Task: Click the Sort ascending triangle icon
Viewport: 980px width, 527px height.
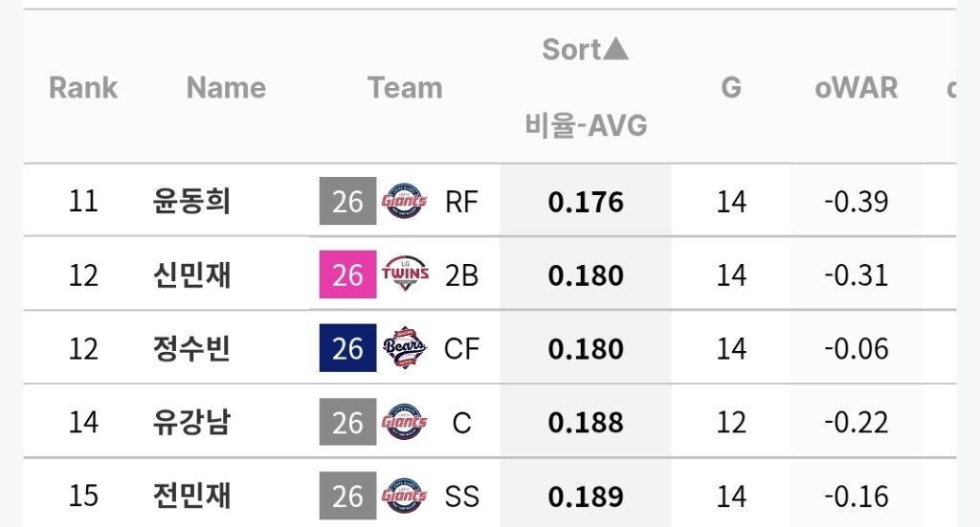Action: point(616,49)
